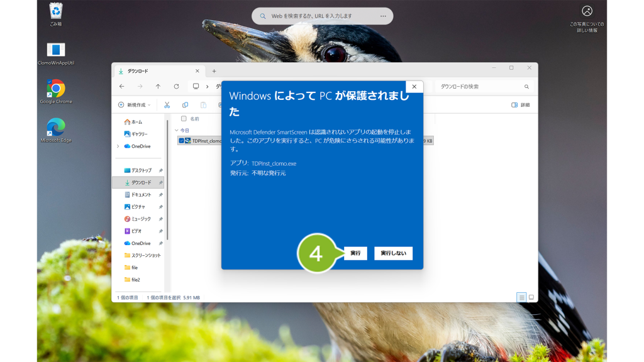Click the refresh icon in Explorer
Image resolution: width=644 pixels, height=362 pixels.
[176, 87]
